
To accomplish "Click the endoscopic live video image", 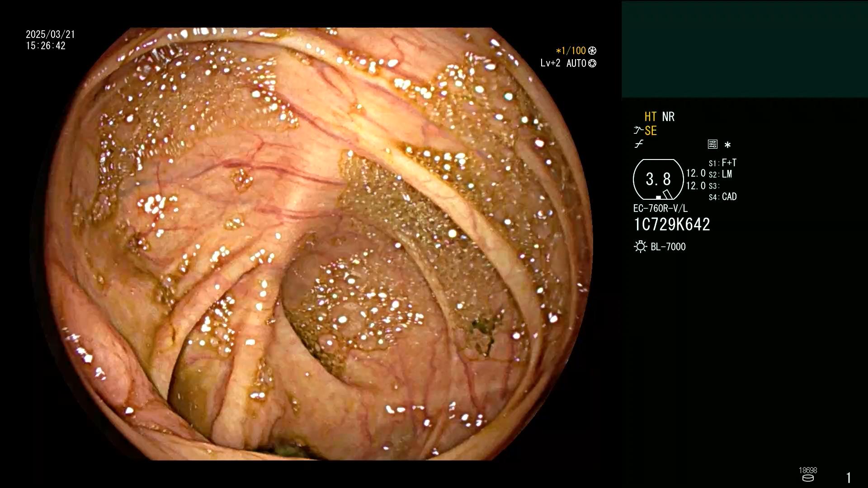I will [x=311, y=244].
